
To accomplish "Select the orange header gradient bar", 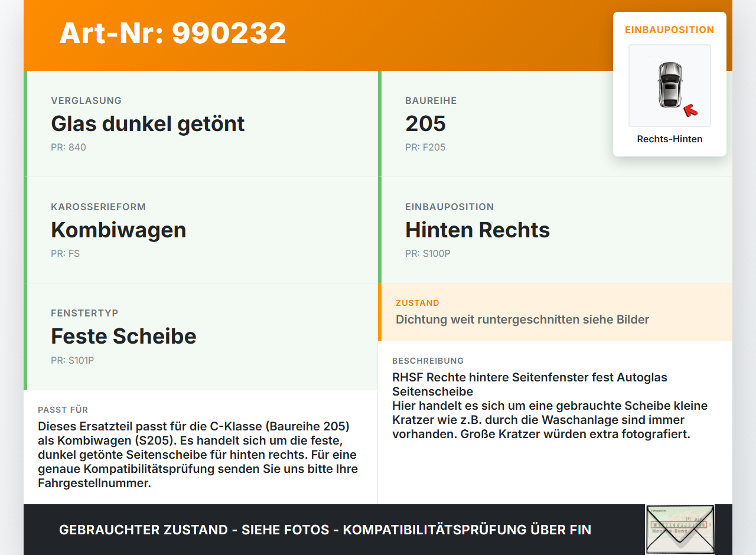I will (378, 35).
